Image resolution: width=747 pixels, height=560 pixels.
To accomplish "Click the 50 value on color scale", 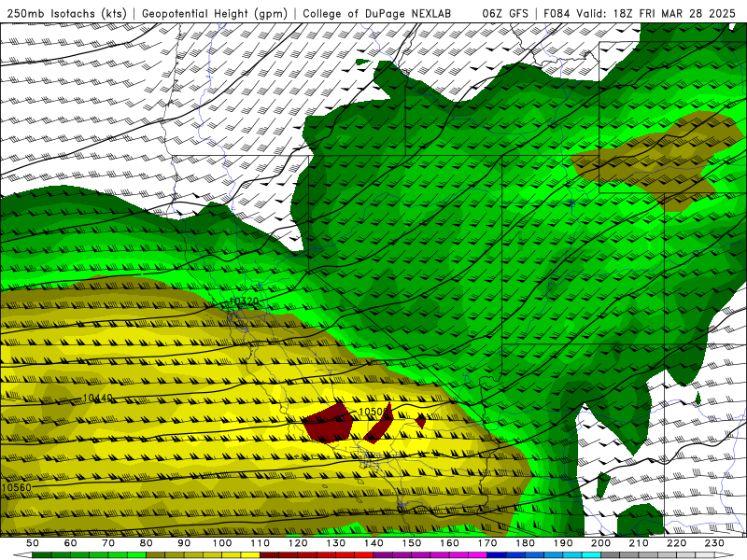I will coord(33,543).
